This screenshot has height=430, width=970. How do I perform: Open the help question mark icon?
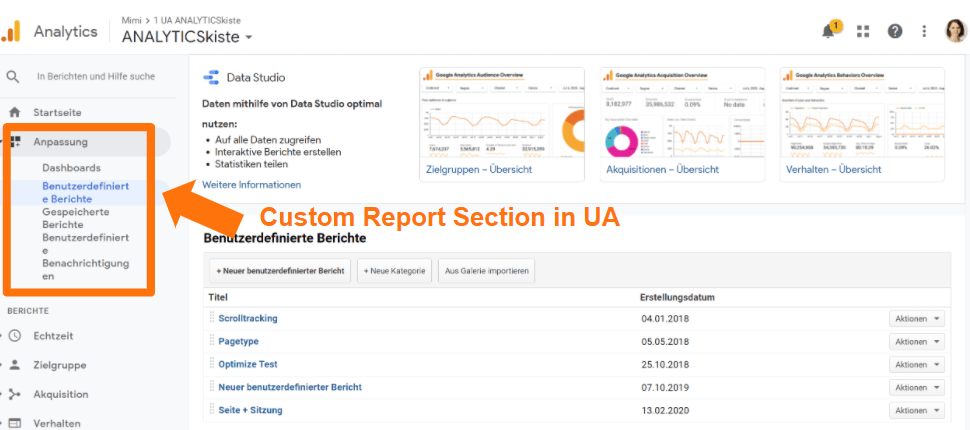895,32
